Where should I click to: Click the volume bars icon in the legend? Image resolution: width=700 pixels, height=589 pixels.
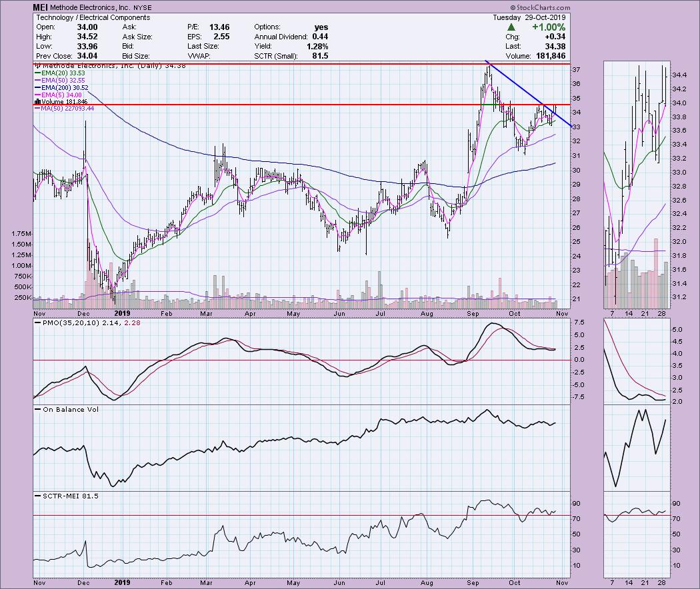coord(37,102)
